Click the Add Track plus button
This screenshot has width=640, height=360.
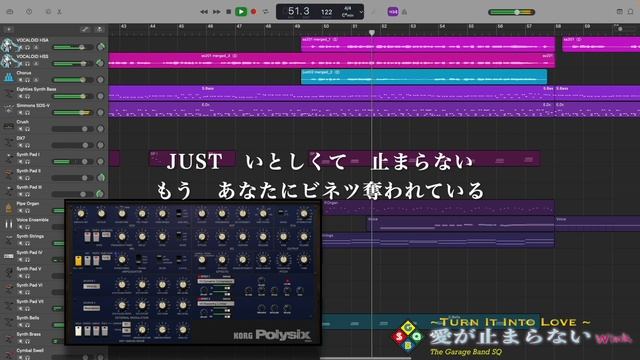click(x=9, y=29)
